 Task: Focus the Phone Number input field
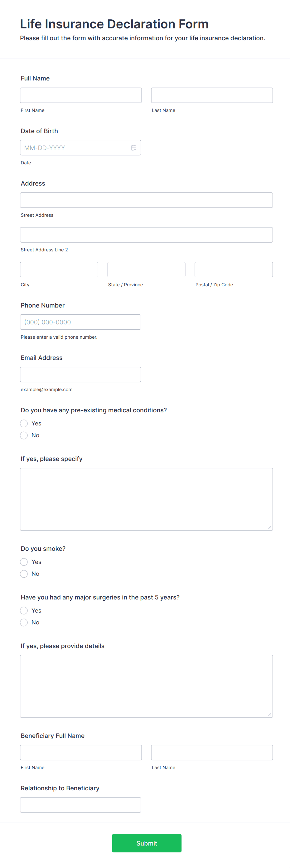tap(80, 322)
